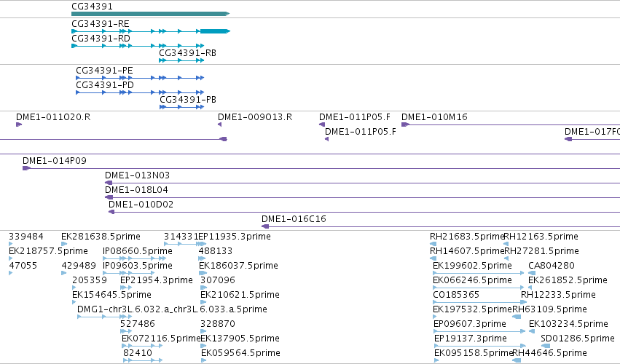
Task: Select EST RH21683.5prime
Action: (467, 237)
